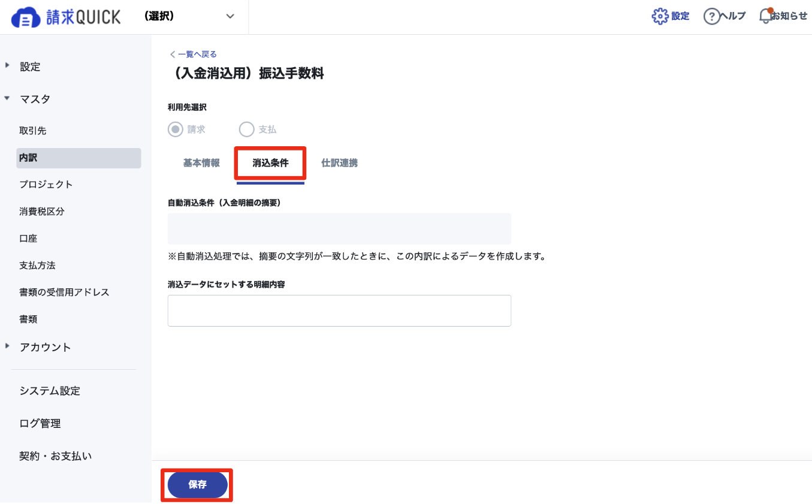Go back via 一覧へ戻る link
Screen dimensions: 812x504
[x=193, y=54]
